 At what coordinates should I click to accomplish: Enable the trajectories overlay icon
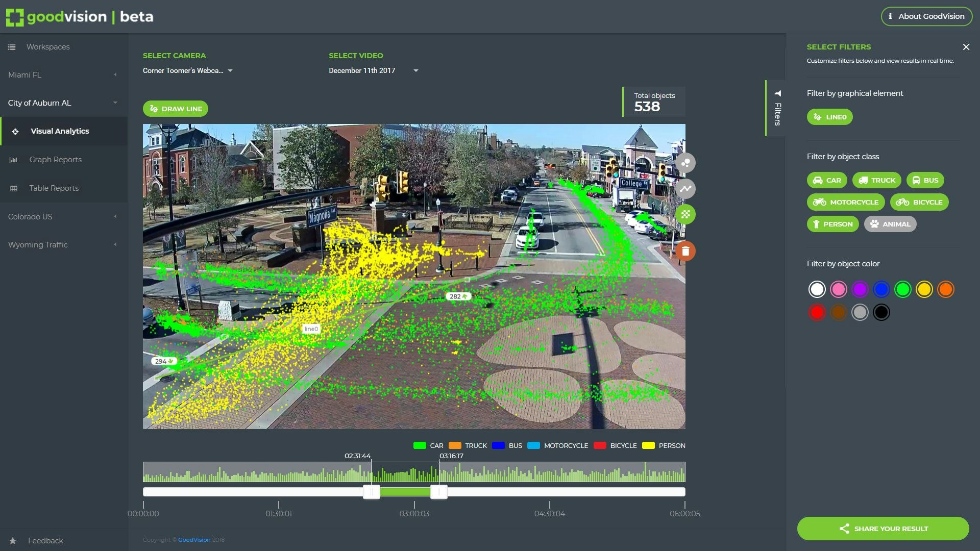coord(685,189)
